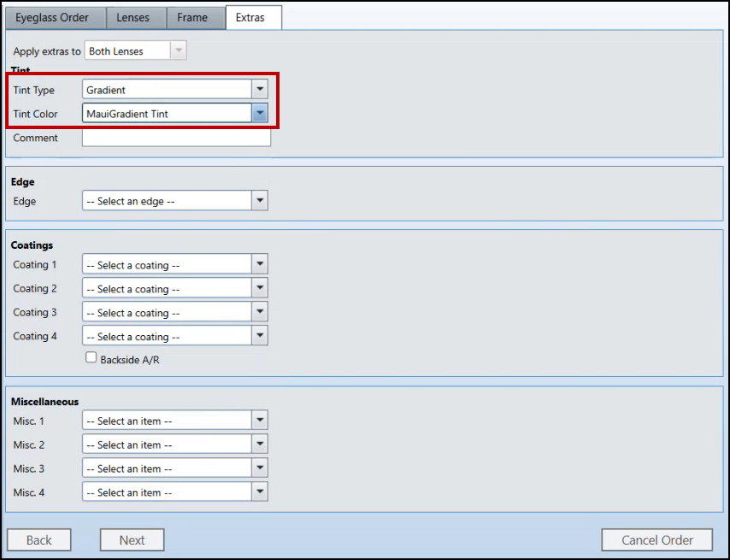This screenshot has height=560, width=730.
Task: Open the Coating 2 dropdown
Action: [x=260, y=289]
